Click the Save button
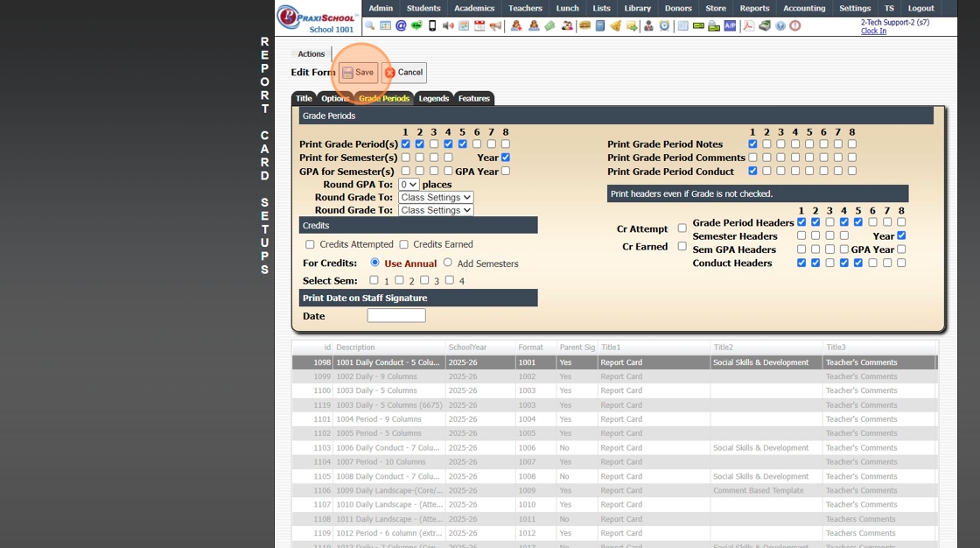 [358, 73]
